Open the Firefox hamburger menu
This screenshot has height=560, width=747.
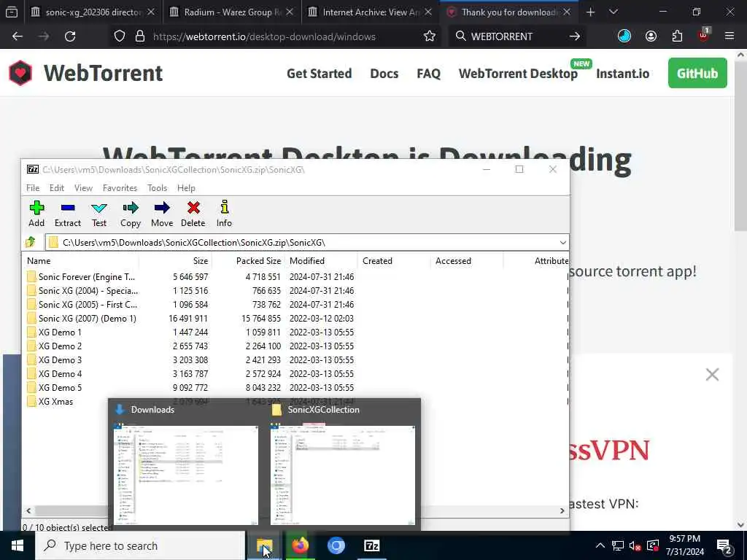(729, 36)
